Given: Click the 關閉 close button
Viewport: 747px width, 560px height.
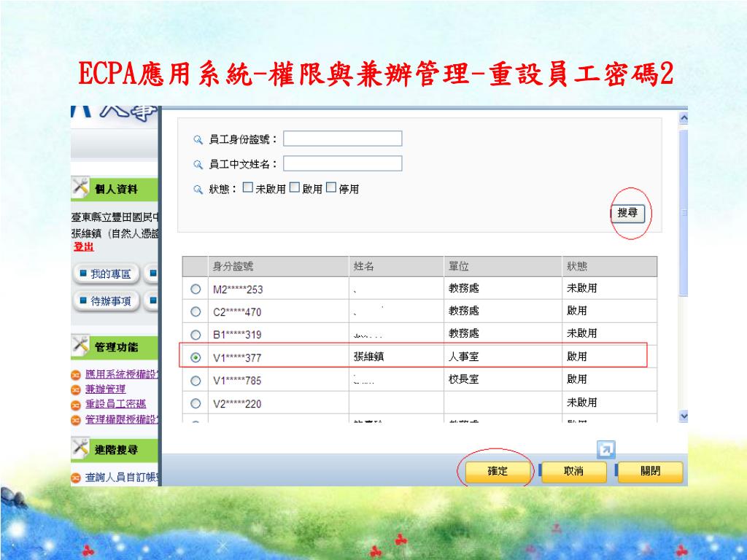Looking at the screenshot, I should (x=650, y=472).
